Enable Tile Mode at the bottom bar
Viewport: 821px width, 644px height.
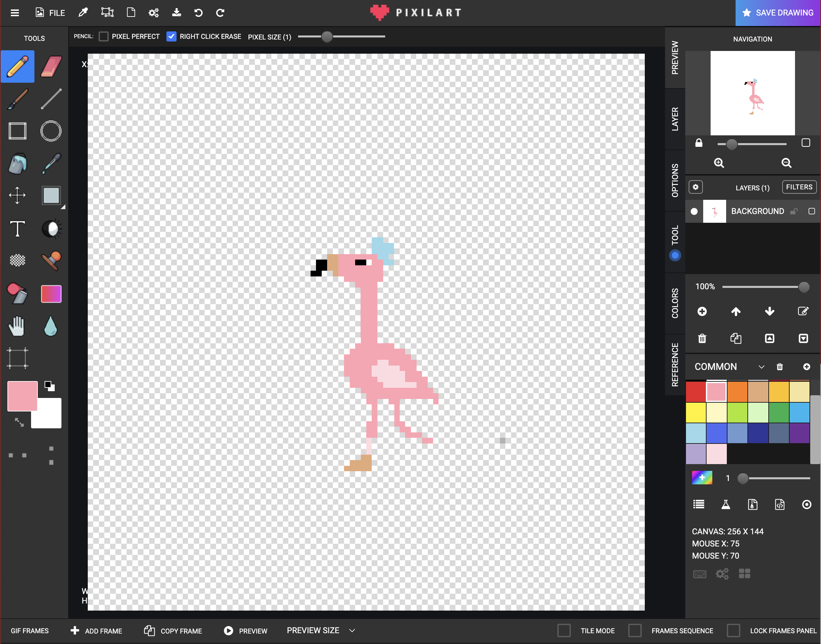[564, 630]
